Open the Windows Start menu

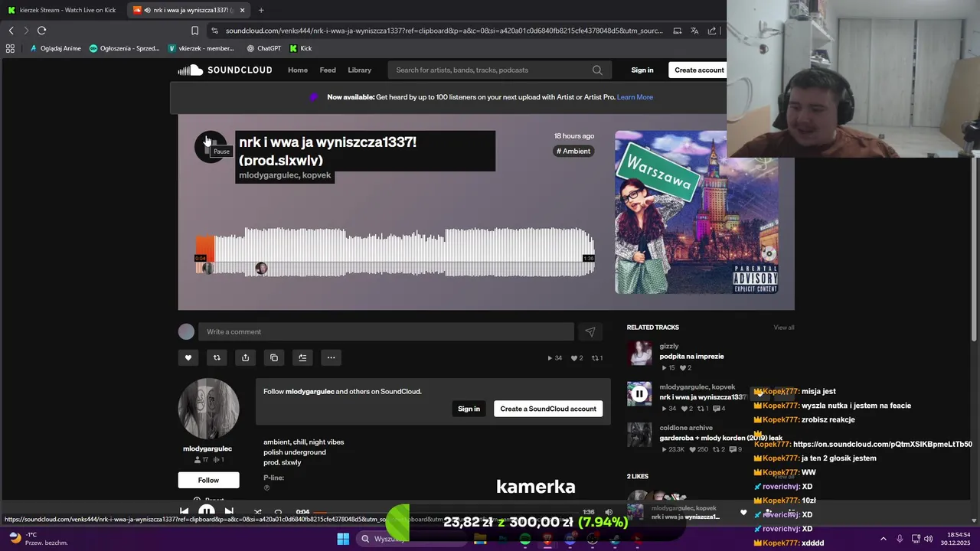(343, 539)
